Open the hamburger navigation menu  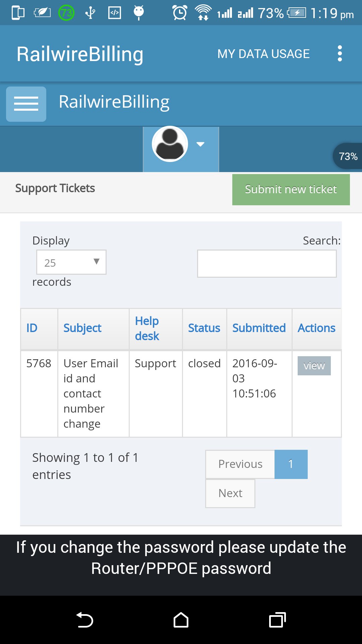[26, 103]
